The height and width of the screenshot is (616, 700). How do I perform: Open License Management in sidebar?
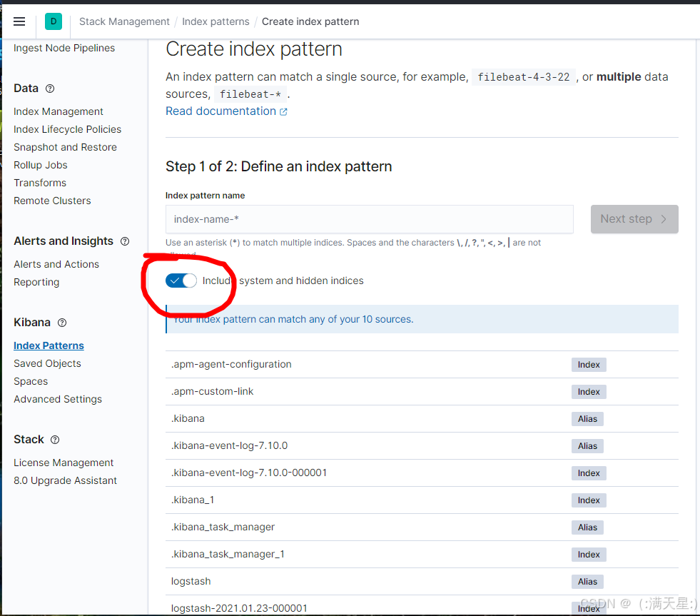(64, 463)
